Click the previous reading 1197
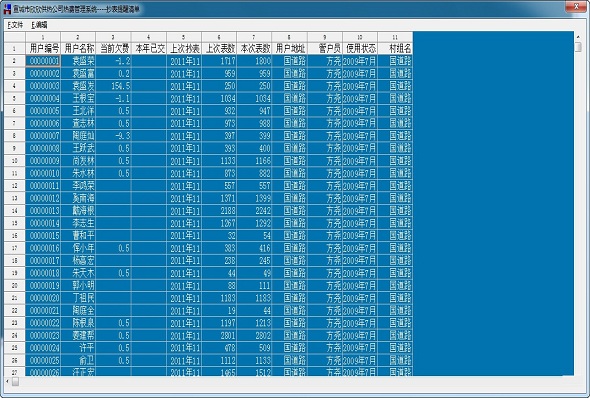This screenshot has width=590, height=398. 219,323
